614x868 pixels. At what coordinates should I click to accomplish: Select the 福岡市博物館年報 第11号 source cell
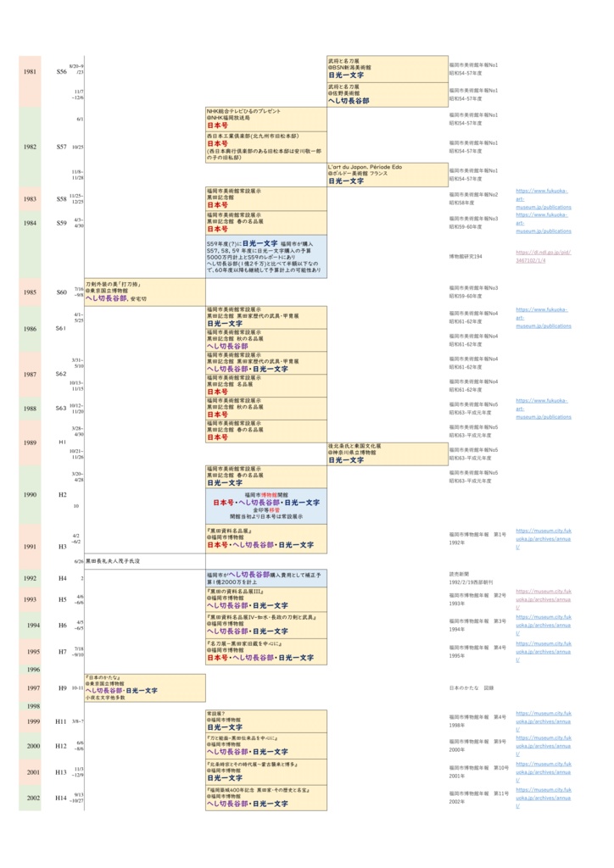pyautogui.click(x=478, y=798)
